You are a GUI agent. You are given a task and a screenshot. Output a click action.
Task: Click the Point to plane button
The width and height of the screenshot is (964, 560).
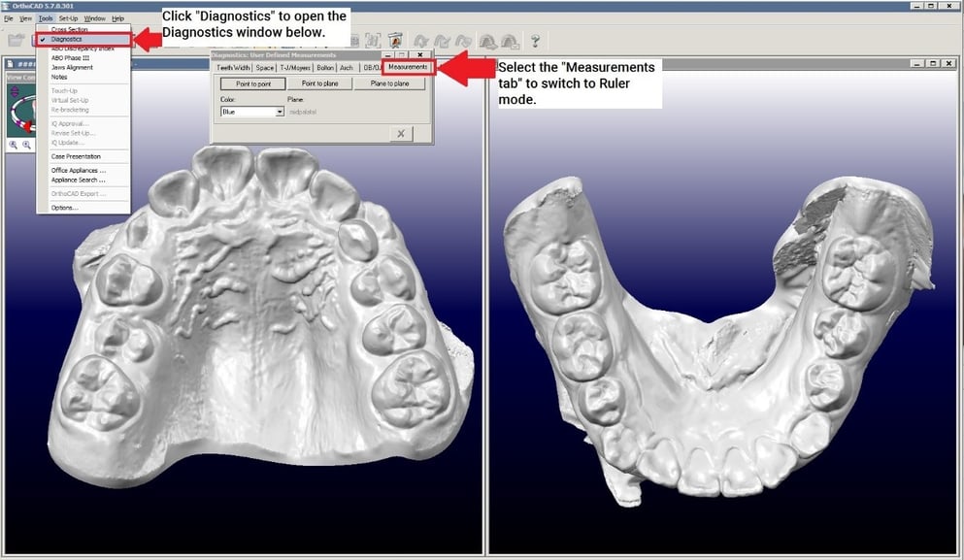[x=320, y=83]
